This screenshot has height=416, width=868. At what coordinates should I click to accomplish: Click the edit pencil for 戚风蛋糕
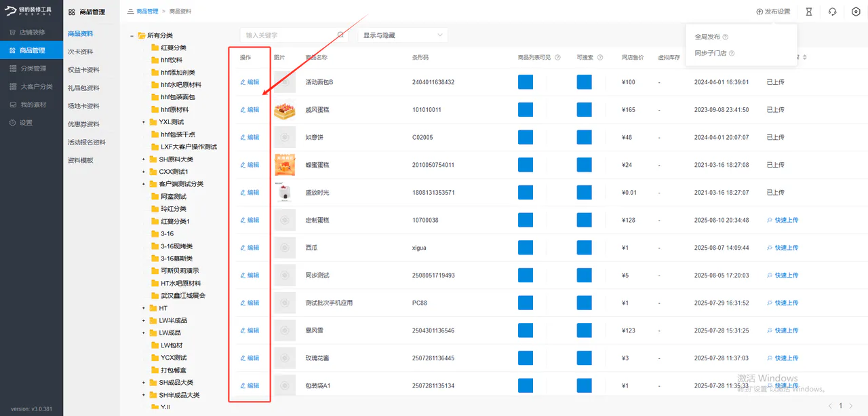pyautogui.click(x=243, y=109)
